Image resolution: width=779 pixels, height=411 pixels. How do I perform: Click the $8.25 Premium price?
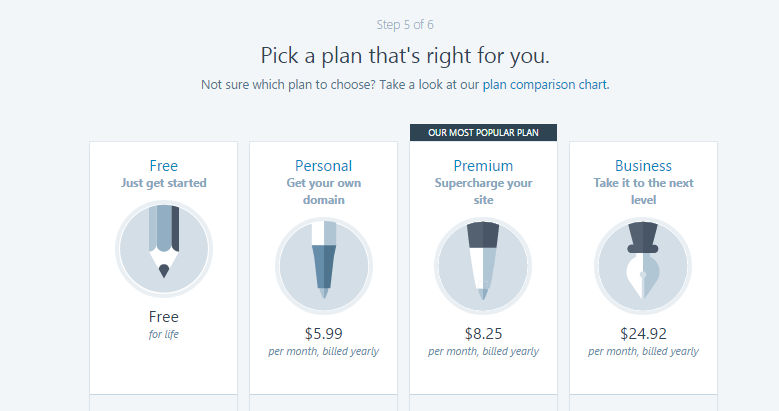pos(483,333)
